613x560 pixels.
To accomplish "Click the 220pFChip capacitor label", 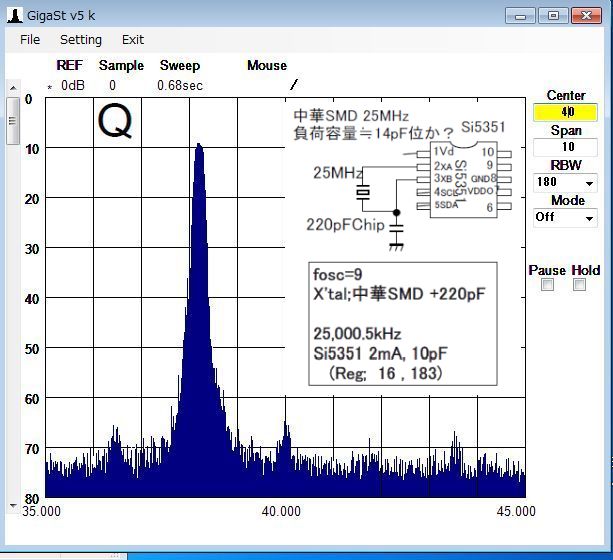I will [x=345, y=225].
